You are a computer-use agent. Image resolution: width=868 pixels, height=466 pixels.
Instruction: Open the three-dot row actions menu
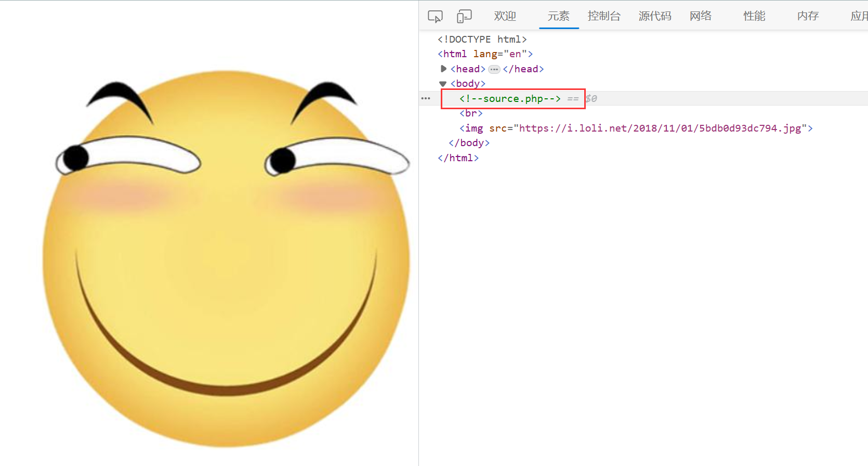pyautogui.click(x=426, y=98)
